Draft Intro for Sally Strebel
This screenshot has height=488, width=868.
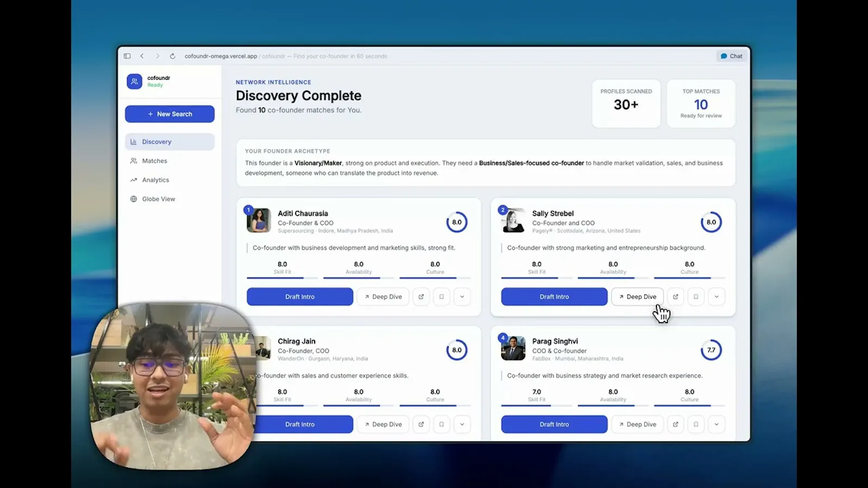(x=554, y=297)
